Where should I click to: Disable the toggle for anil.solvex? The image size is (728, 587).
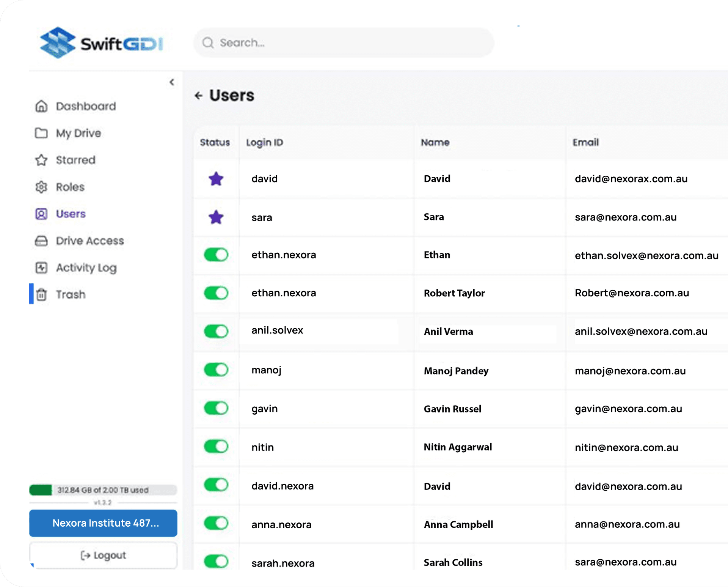point(216,331)
